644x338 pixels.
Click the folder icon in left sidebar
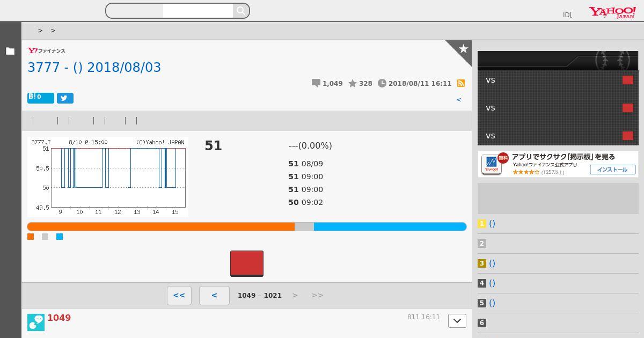pyautogui.click(x=10, y=51)
